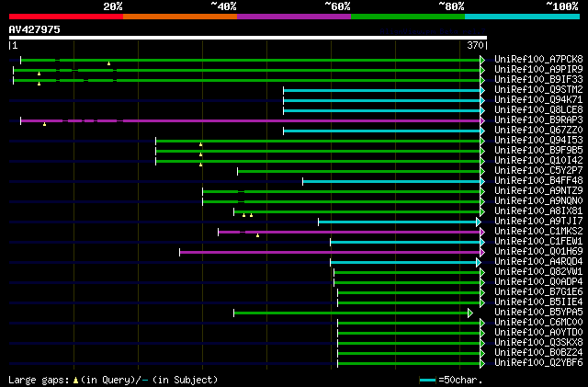The image size is (588, 387).
Task: Click the yellow gap marker under the B9RAP3 bar
Action: (x=45, y=124)
